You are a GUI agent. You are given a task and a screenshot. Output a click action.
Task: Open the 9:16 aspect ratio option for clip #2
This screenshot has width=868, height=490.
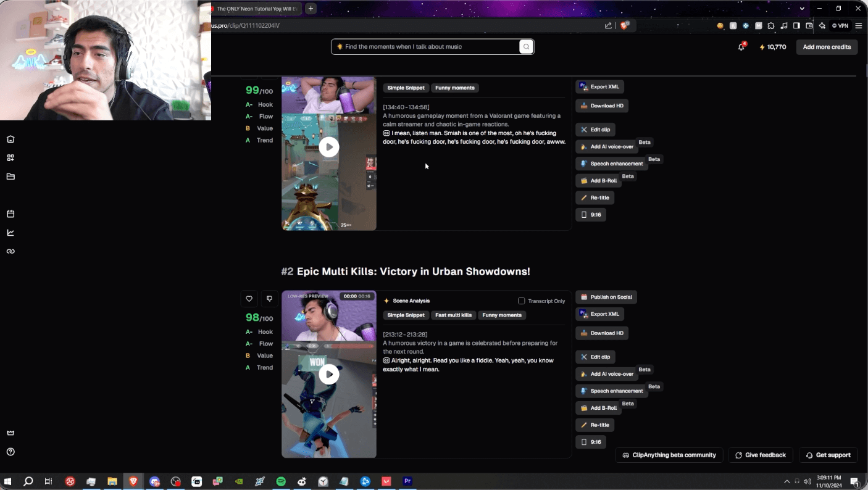tap(591, 442)
